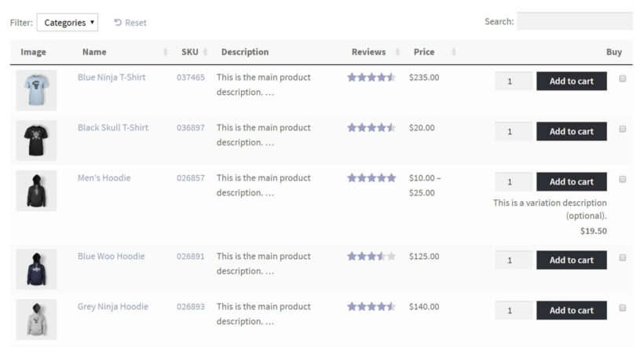The width and height of the screenshot is (644, 347).
Task: Sort table by SKU column arrows
Action: [205, 53]
